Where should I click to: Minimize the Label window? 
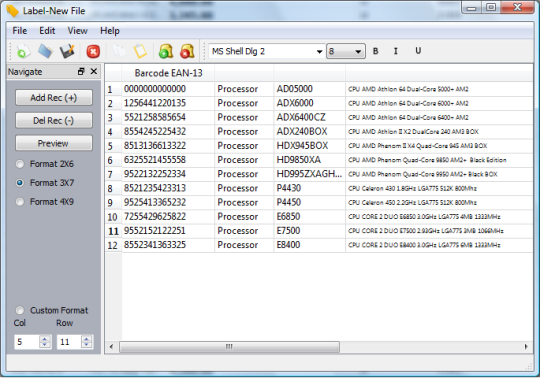click(472, 7)
